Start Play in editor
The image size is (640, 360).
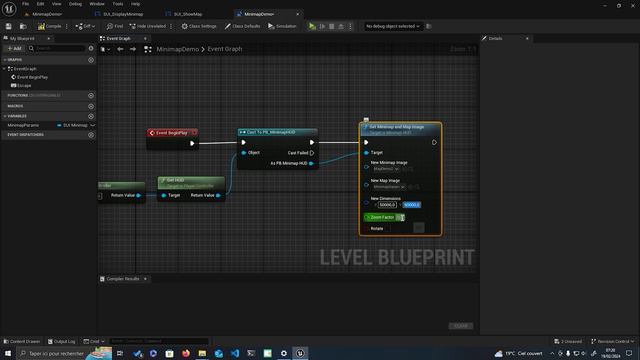coord(312,26)
